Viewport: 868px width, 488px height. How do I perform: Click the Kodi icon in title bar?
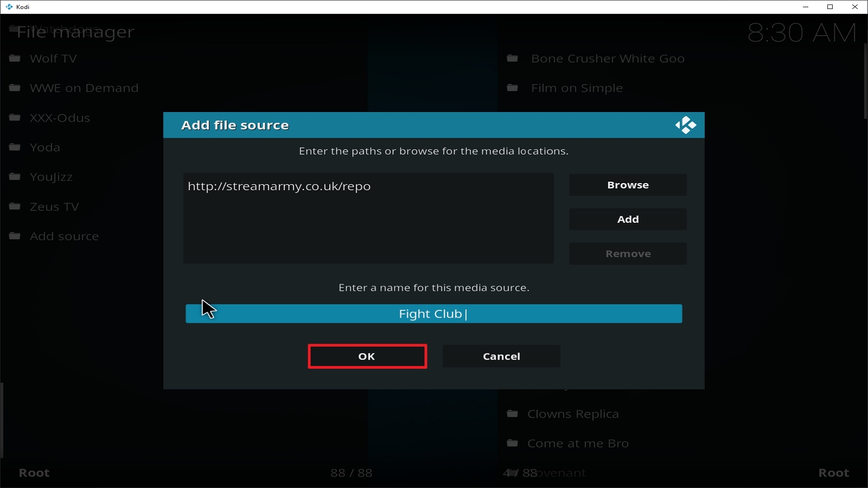tap(9, 7)
